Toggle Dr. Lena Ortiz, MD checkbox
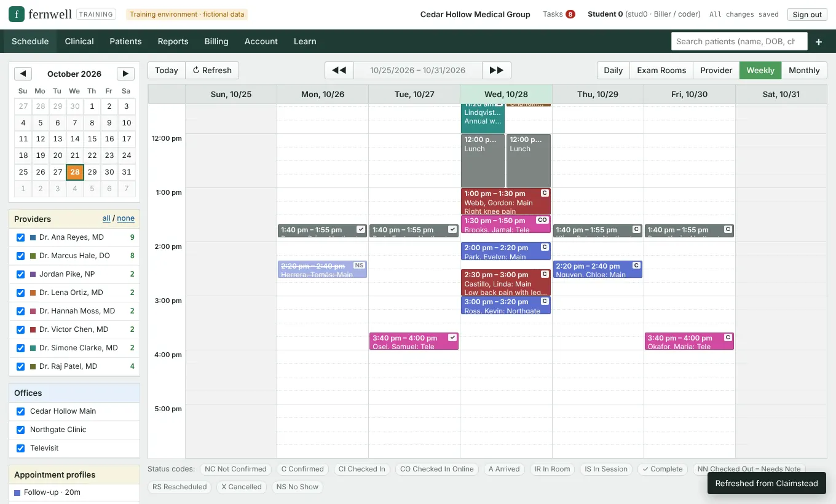Image resolution: width=836 pixels, height=504 pixels. 21,293
